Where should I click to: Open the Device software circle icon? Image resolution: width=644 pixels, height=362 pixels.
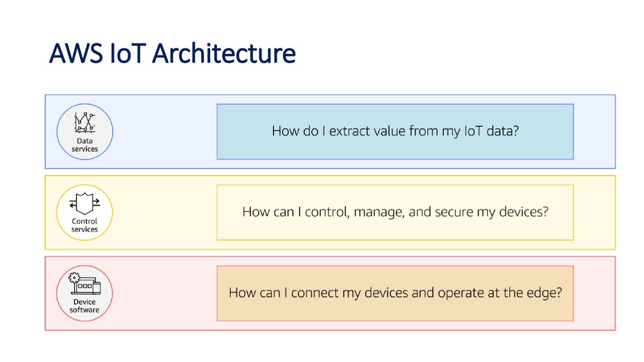click(x=85, y=293)
